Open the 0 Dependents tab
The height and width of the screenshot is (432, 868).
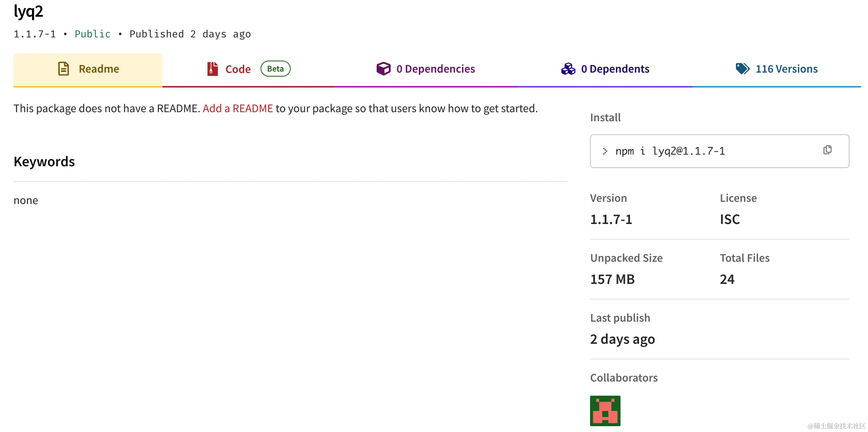[x=615, y=69]
